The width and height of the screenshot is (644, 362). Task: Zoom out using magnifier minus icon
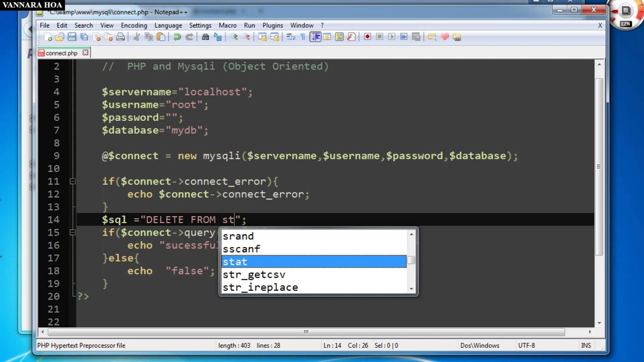click(x=246, y=37)
